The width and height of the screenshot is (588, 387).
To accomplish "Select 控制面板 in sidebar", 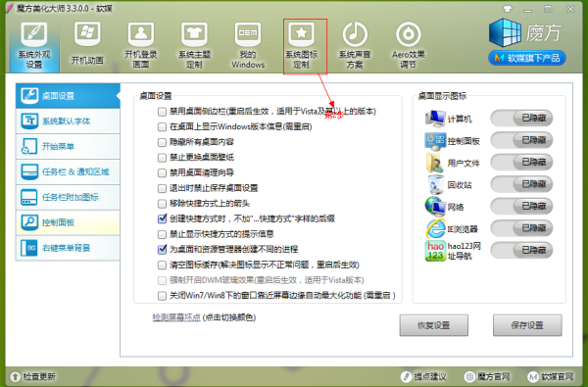I will 68,222.
